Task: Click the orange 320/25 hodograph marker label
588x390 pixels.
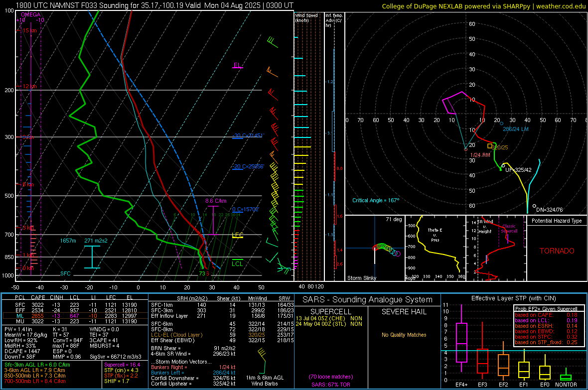Action: [x=500, y=147]
